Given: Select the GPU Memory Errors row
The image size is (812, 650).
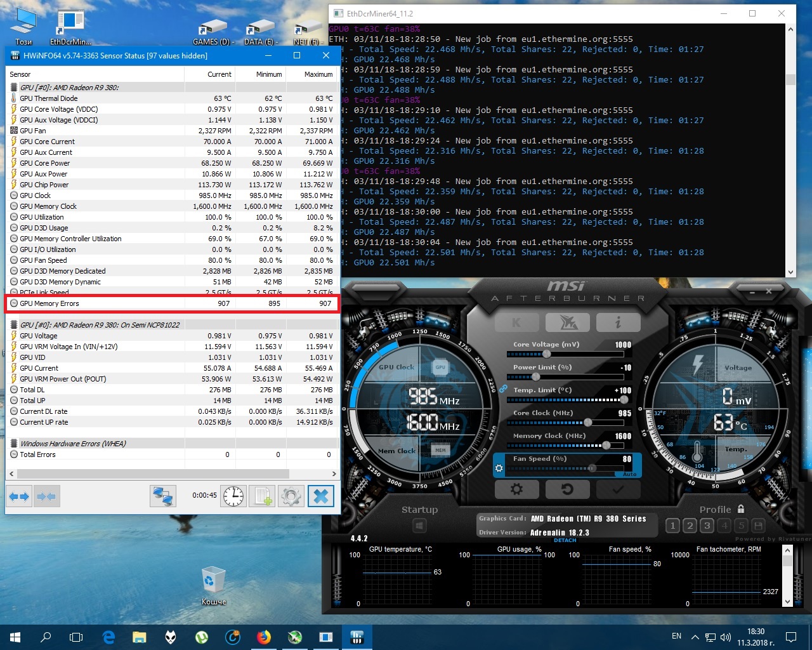Looking at the screenshot, I should [x=171, y=303].
